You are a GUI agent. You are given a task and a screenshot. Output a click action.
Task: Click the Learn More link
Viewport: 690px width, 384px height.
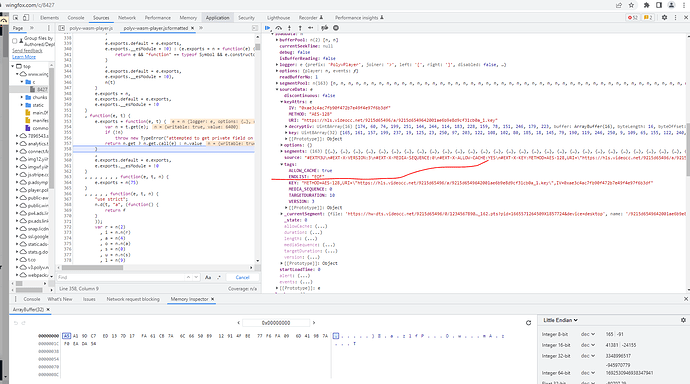click(24, 57)
